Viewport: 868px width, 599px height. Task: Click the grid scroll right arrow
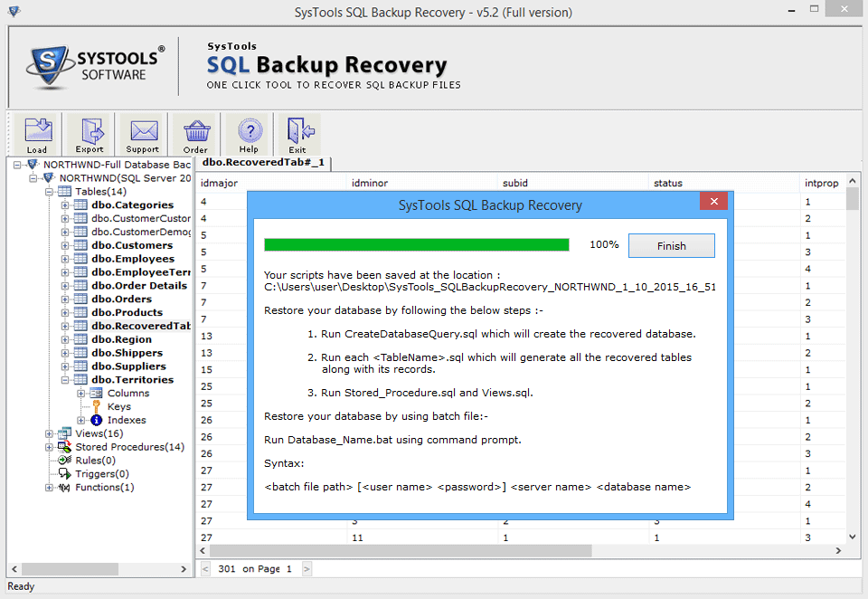(838, 551)
